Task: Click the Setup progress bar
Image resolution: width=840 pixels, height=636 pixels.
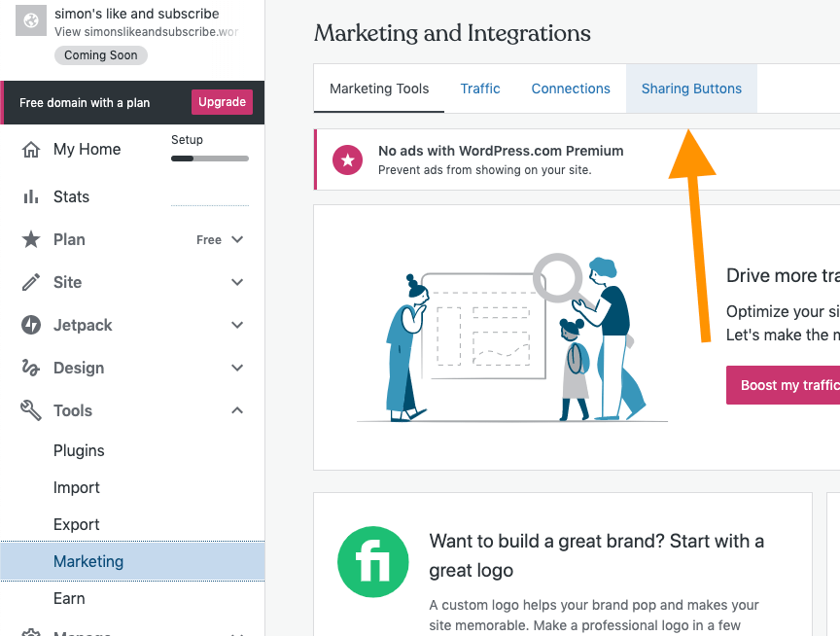Action: point(209,158)
